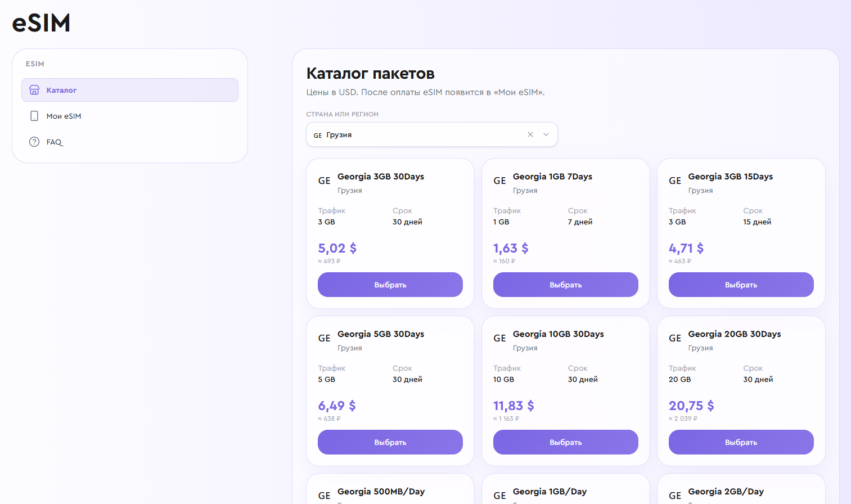Click the 5,02 $ price
This screenshot has width=851, height=504.
337,248
